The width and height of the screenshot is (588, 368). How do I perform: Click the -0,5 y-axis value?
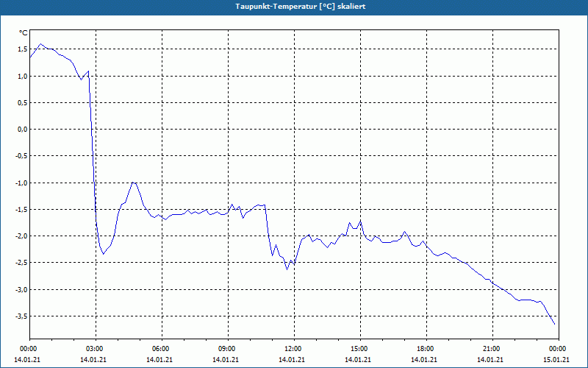tap(21, 156)
